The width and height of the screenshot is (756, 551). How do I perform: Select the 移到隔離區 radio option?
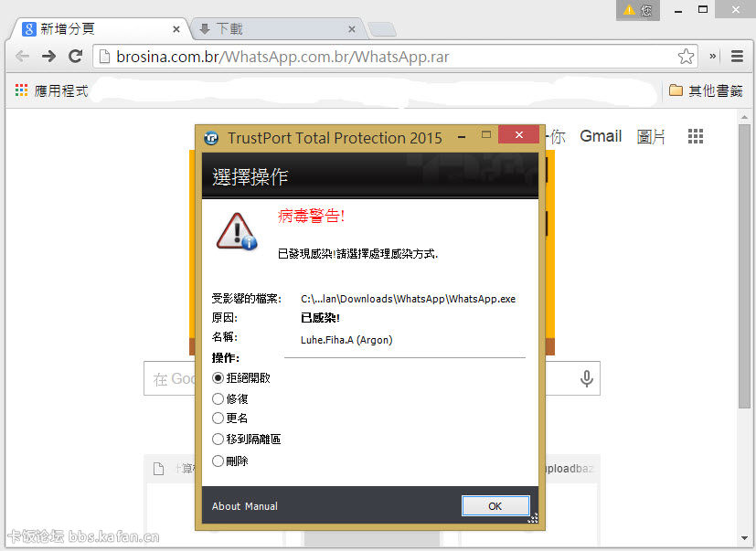218,439
